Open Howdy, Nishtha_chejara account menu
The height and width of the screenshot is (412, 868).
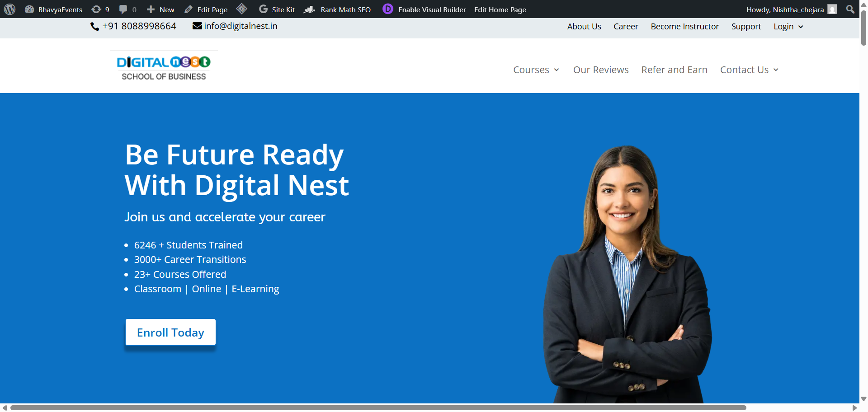pyautogui.click(x=792, y=9)
